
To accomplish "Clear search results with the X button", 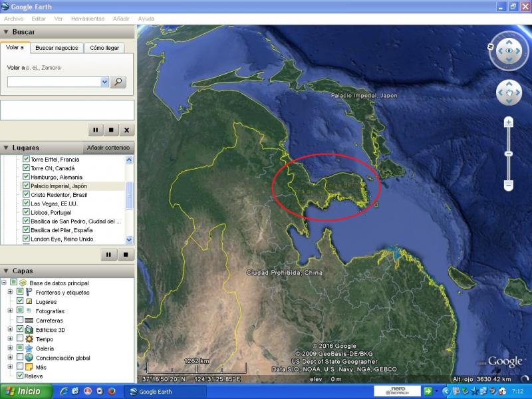I will click(x=126, y=130).
